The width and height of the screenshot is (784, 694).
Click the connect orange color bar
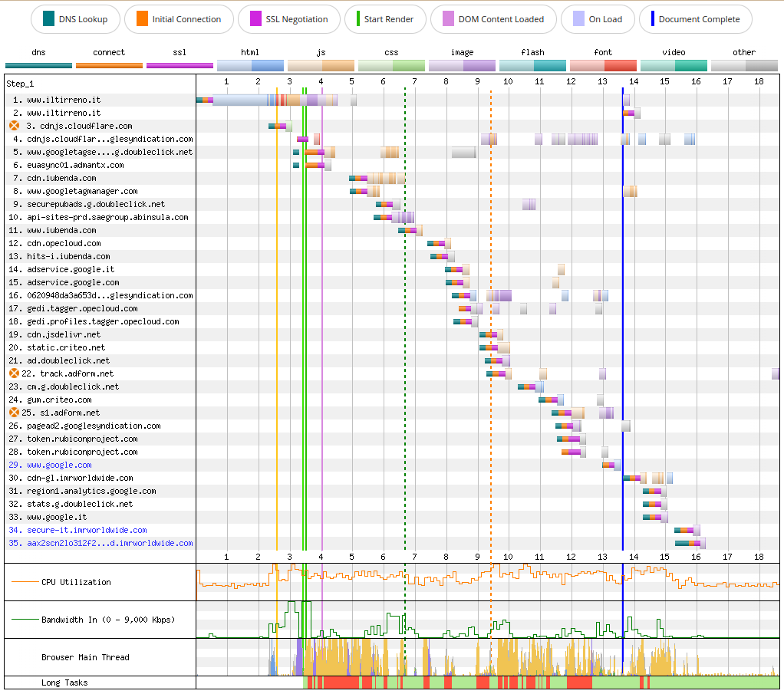point(109,65)
